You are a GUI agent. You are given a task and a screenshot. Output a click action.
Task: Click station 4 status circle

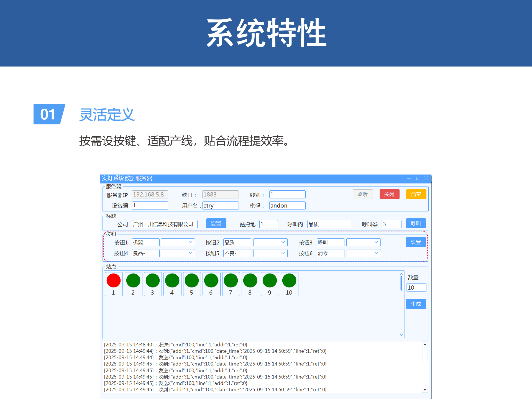point(172,281)
